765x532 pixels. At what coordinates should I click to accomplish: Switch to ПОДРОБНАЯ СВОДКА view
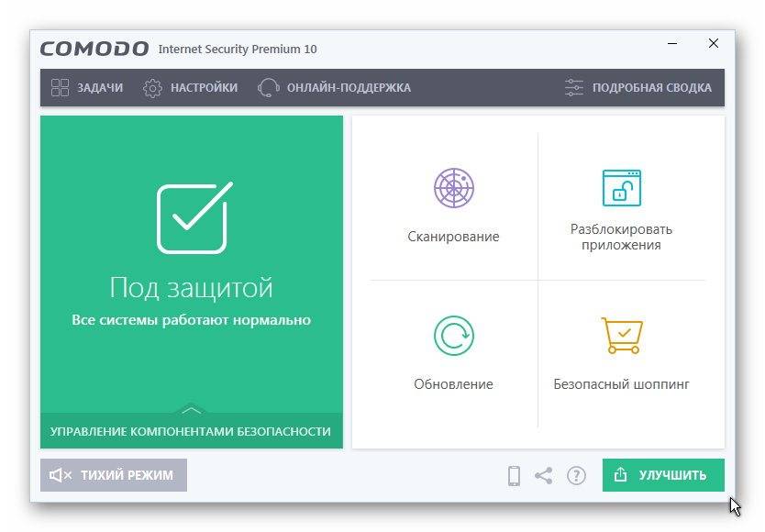(x=652, y=88)
